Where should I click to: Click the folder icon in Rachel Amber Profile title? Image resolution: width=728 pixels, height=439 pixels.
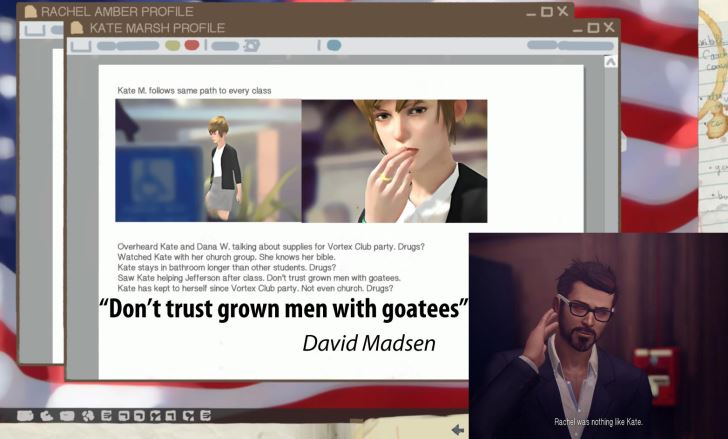tap(31, 12)
